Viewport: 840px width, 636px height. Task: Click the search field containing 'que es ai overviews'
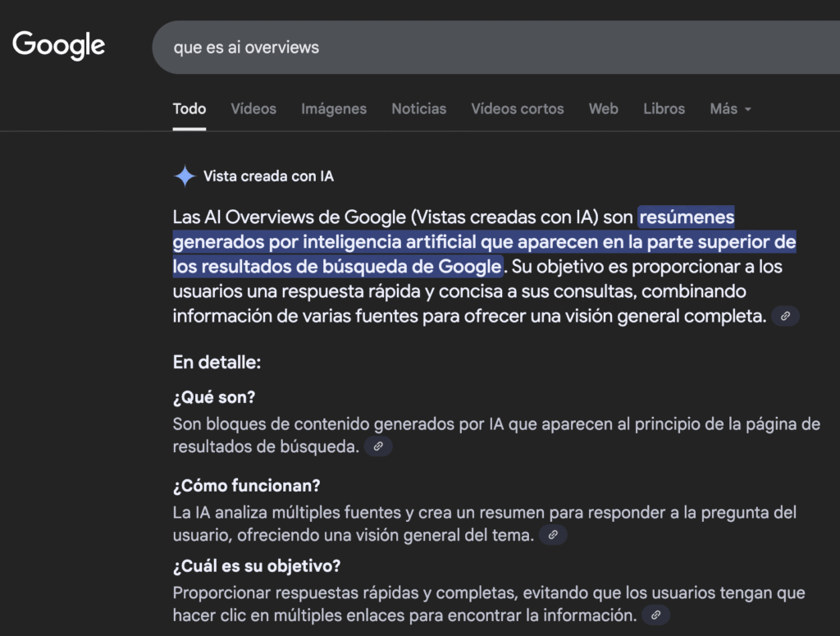click(492, 48)
